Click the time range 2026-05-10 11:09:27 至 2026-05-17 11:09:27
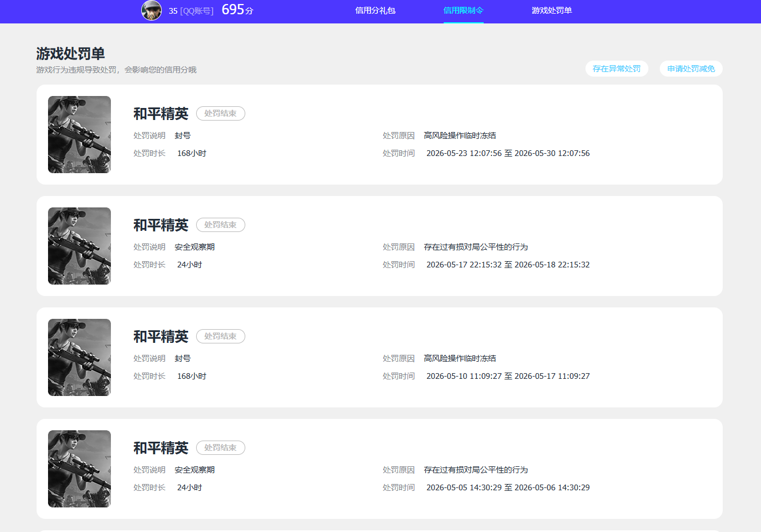 pyautogui.click(x=508, y=376)
